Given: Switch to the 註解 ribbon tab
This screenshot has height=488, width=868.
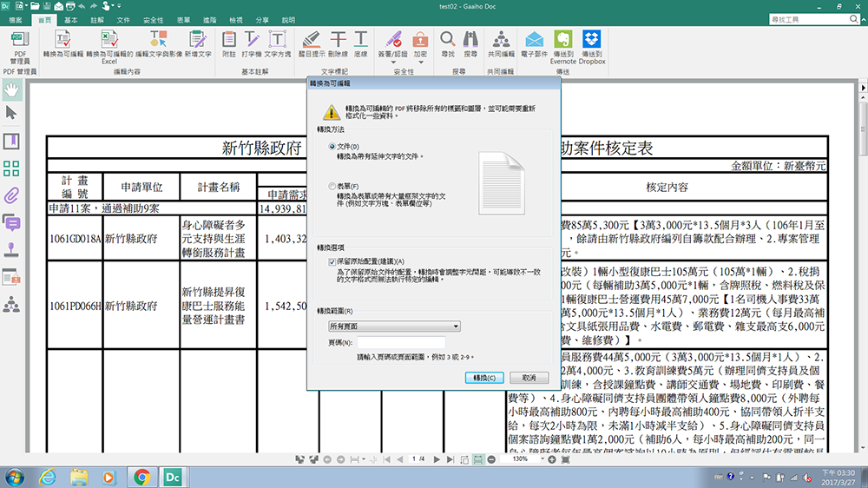Looking at the screenshot, I should tap(97, 19).
